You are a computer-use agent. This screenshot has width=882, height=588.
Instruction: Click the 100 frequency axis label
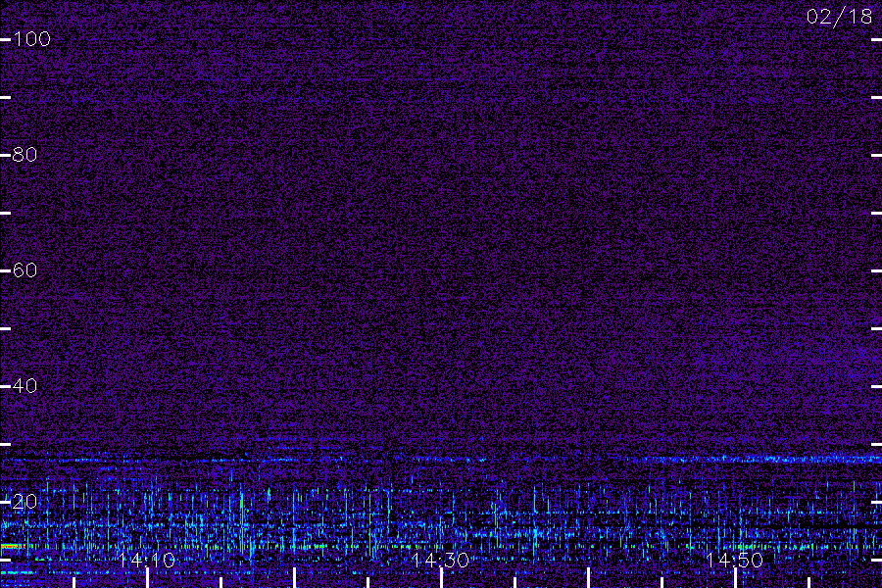tap(32, 39)
